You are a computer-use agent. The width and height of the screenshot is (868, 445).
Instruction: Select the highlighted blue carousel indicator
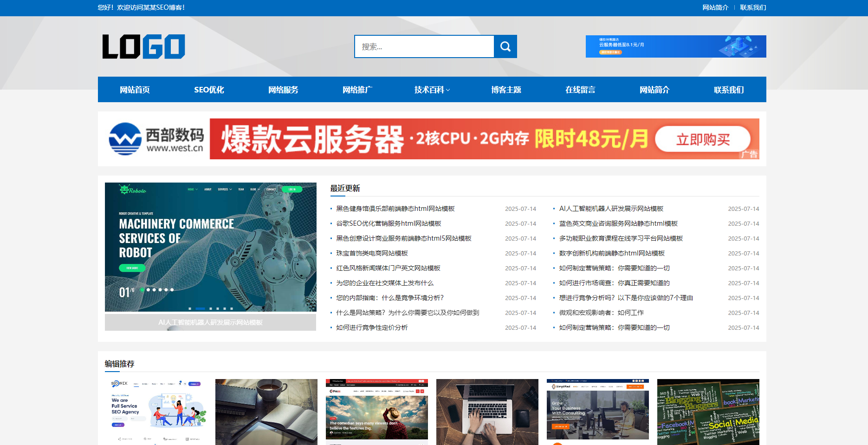click(x=200, y=308)
